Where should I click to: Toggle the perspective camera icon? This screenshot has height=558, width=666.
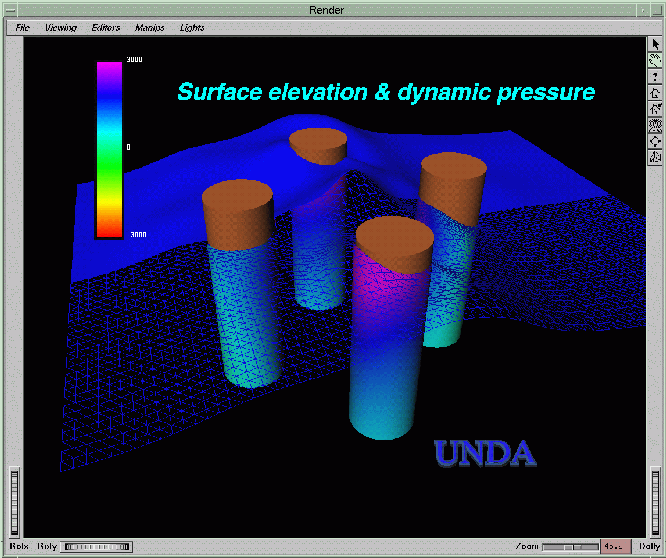coord(656,157)
